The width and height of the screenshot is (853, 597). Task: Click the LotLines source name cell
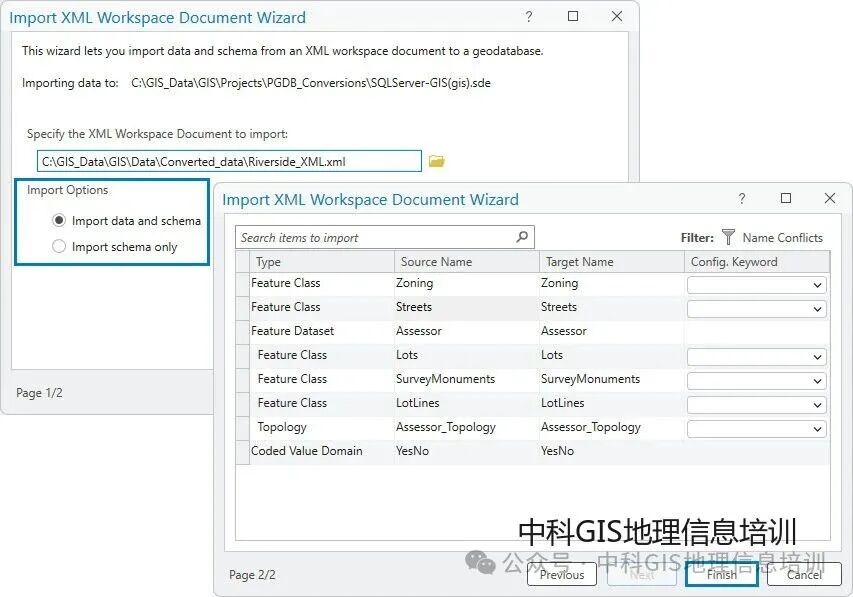tap(466, 403)
